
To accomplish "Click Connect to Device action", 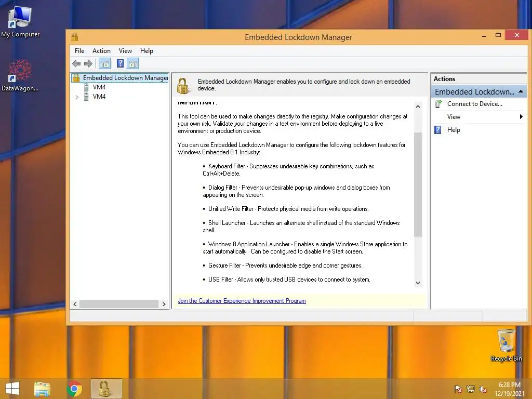I will 475,104.
